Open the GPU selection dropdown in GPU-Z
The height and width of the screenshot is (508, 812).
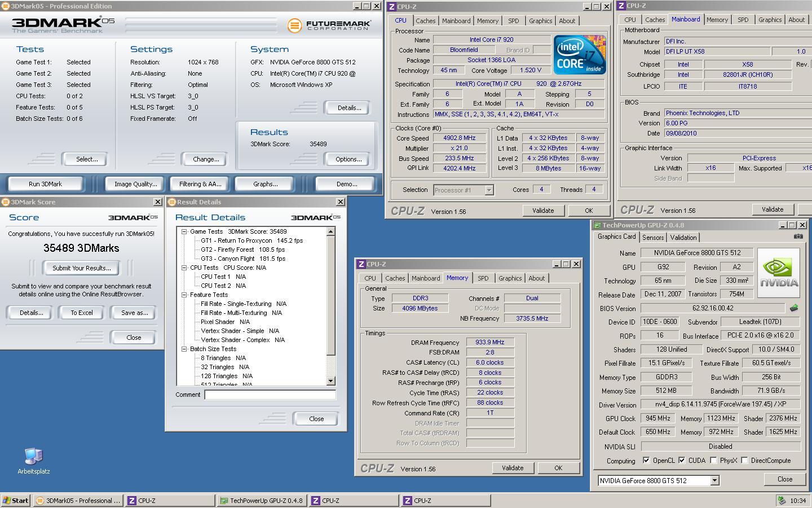pos(714,481)
